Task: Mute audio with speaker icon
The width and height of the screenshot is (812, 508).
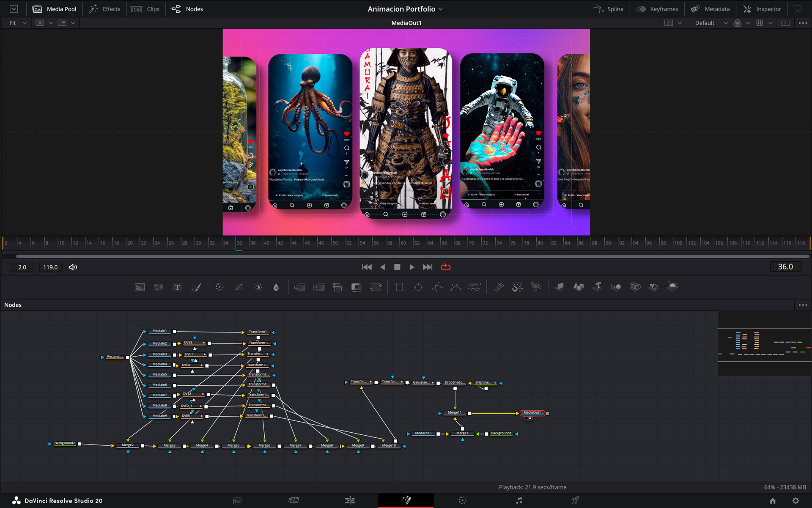Action: point(73,267)
